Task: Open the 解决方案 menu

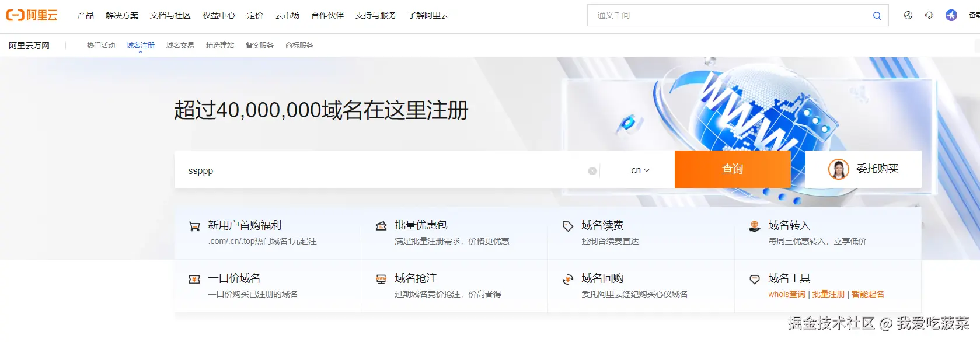Action: [122, 15]
